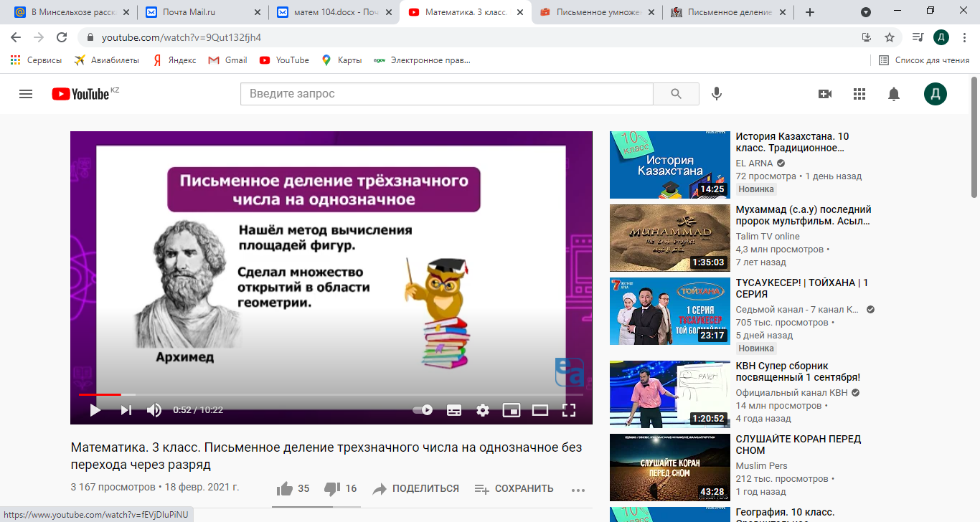Open Muslim Pers channel name

tap(762, 465)
